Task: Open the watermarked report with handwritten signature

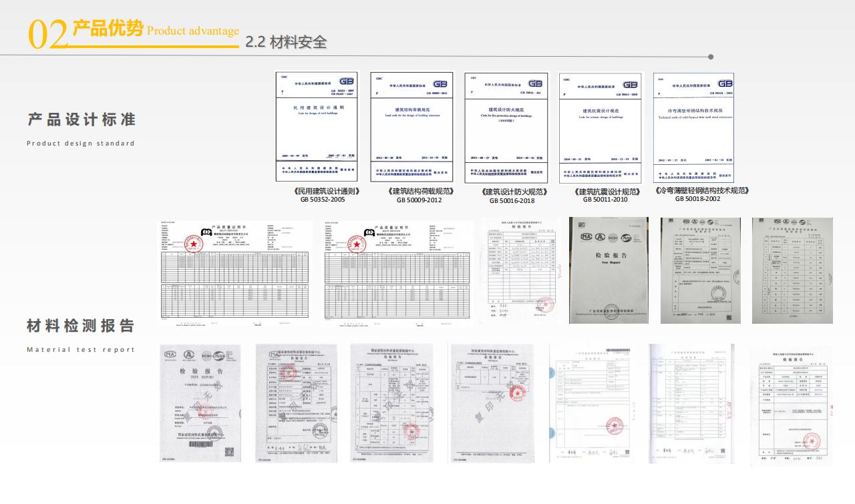Action: (x=296, y=403)
